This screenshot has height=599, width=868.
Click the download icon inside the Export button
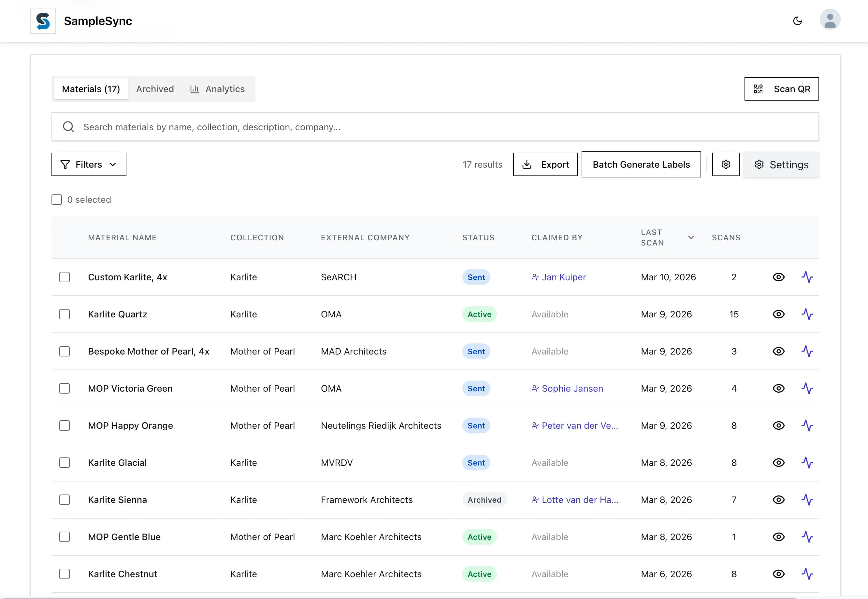(527, 164)
